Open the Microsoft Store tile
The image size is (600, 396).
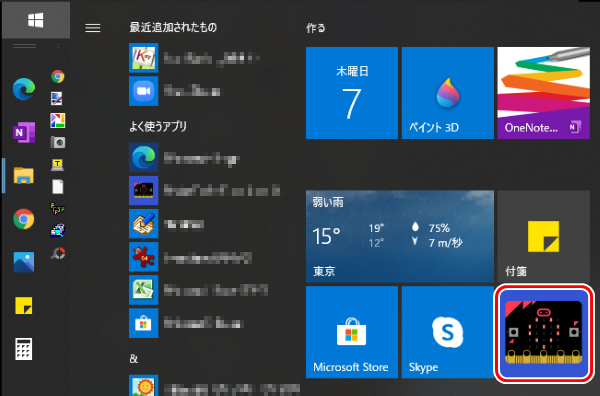[352, 332]
